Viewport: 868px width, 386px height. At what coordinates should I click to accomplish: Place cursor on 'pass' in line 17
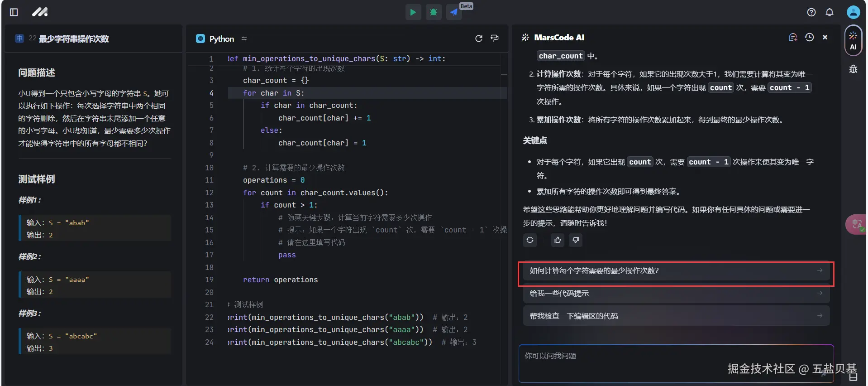coord(287,255)
